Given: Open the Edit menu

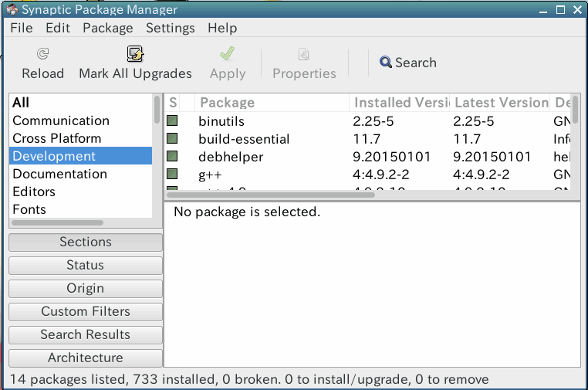Looking at the screenshot, I should tap(58, 28).
